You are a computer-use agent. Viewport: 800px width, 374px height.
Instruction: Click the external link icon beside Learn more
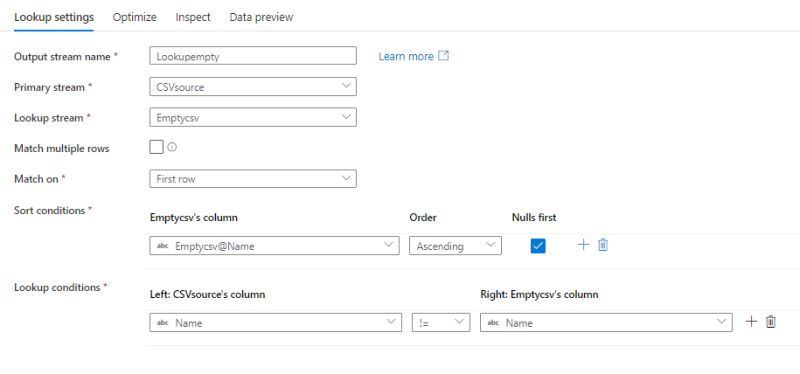(x=444, y=56)
